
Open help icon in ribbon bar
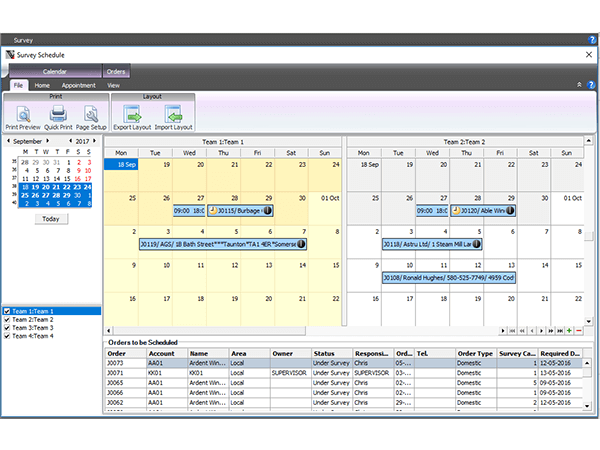pos(590,85)
